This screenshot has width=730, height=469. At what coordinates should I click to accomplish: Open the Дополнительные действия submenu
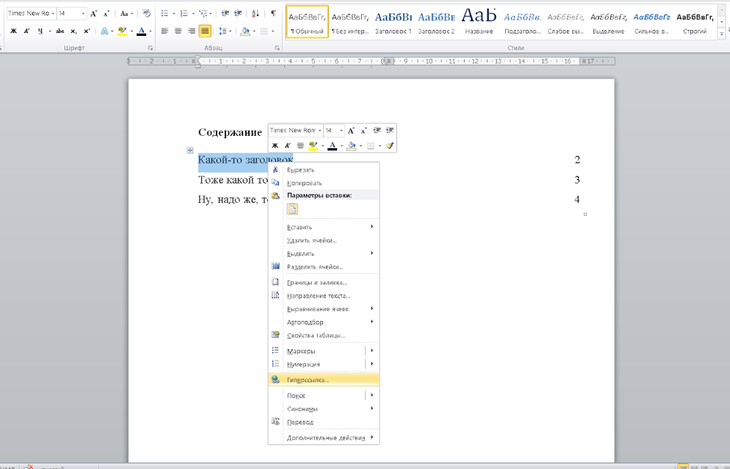(324, 437)
